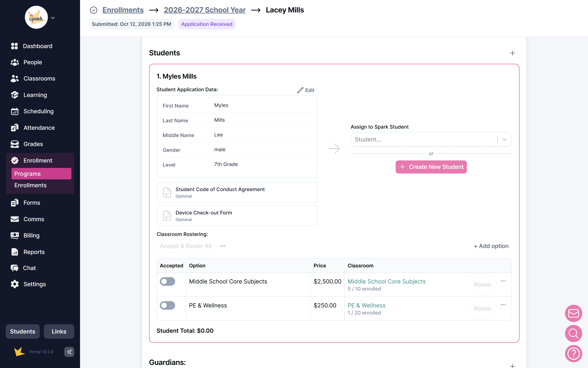Switch to the Students tab at sidebar bottom
Image resolution: width=588 pixels, height=368 pixels.
23,331
